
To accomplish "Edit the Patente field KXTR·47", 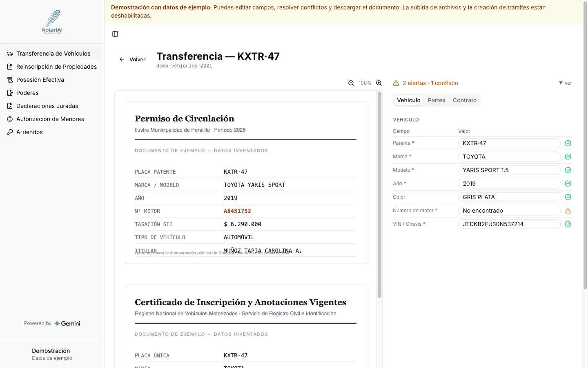I will (x=509, y=143).
